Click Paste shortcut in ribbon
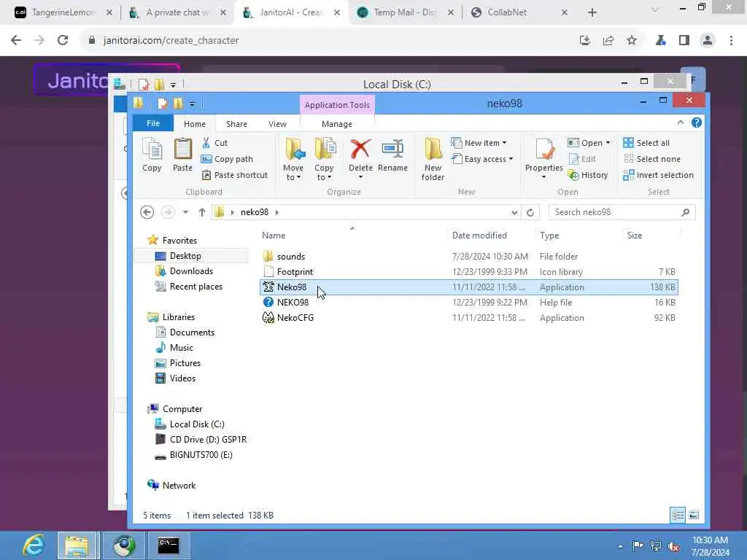 pos(235,175)
